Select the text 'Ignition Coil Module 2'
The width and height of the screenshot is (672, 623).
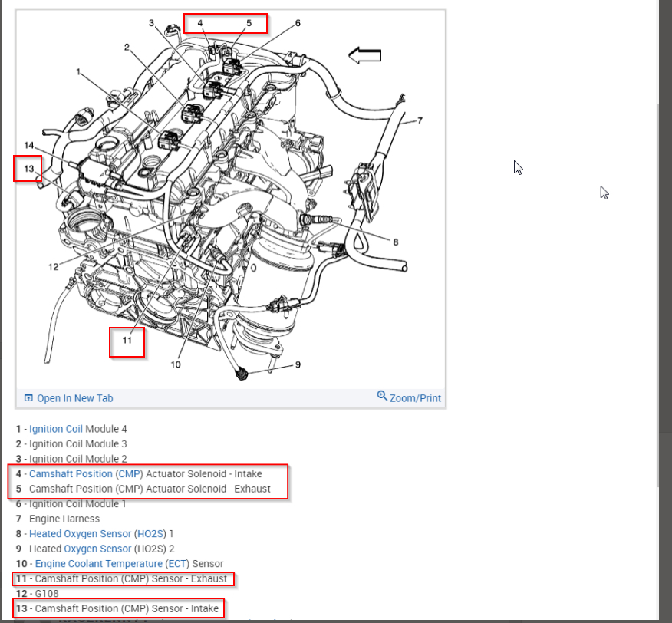[78, 459]
